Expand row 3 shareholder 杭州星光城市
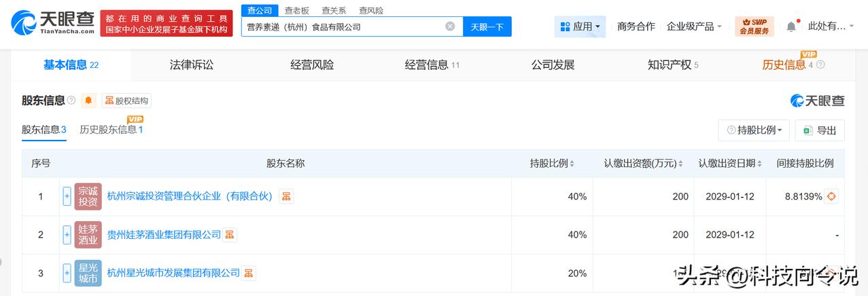 [x=67, y=273]
